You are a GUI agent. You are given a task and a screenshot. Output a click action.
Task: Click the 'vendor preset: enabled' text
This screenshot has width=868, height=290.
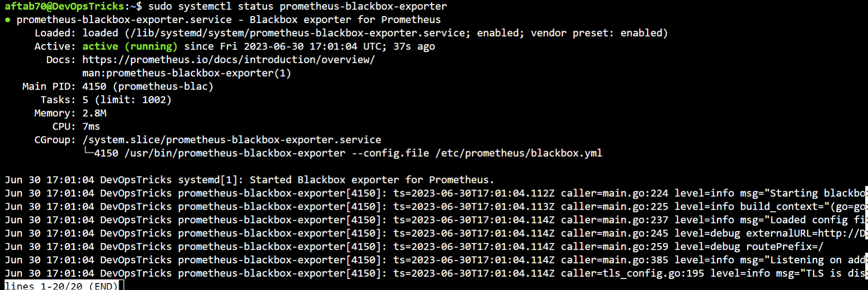(x=596, y=33)
